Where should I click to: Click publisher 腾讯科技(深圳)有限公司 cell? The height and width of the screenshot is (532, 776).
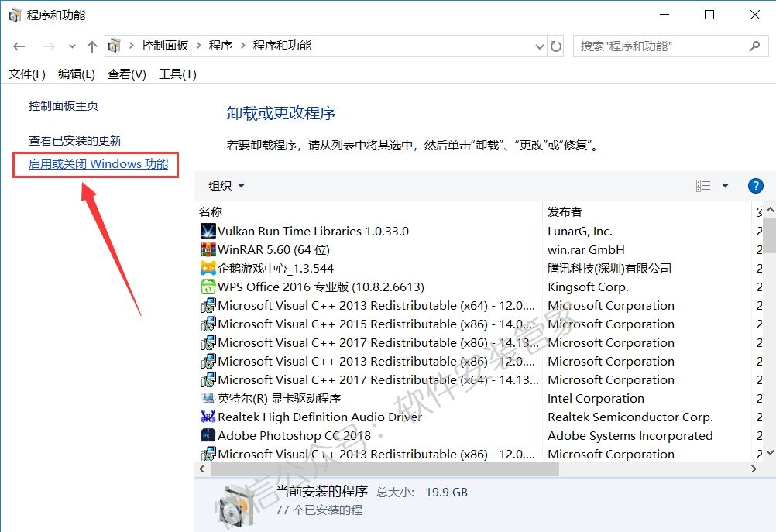click(609, 268)
